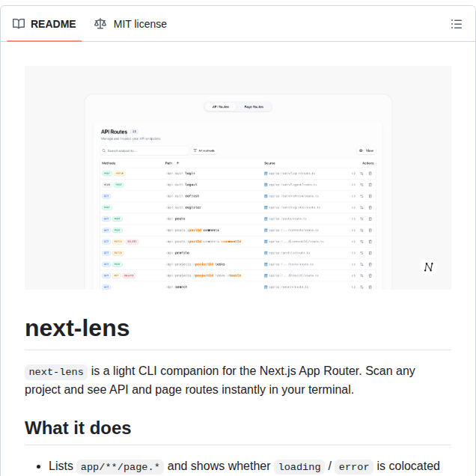Click the source file icon for posts

click(x=266, y=219)
